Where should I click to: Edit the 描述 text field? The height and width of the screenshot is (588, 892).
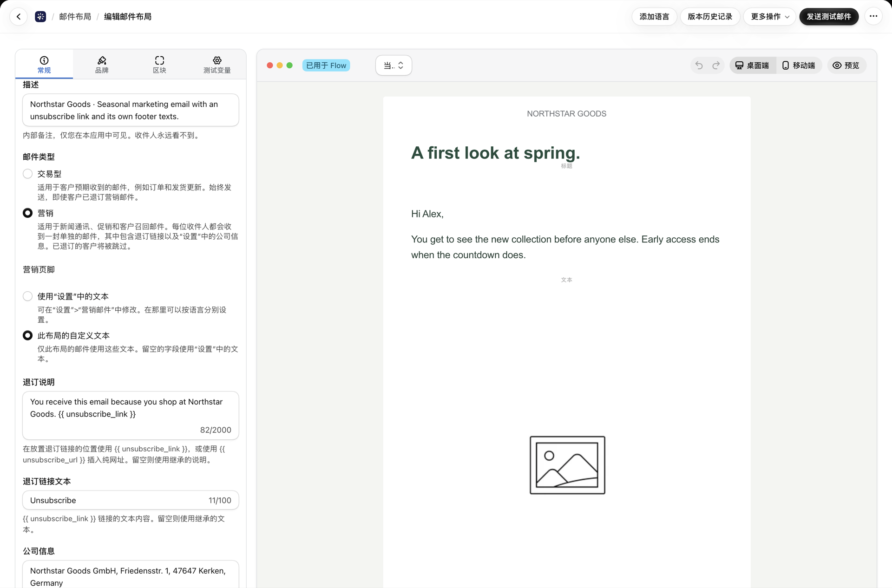[x=131, y=110]
